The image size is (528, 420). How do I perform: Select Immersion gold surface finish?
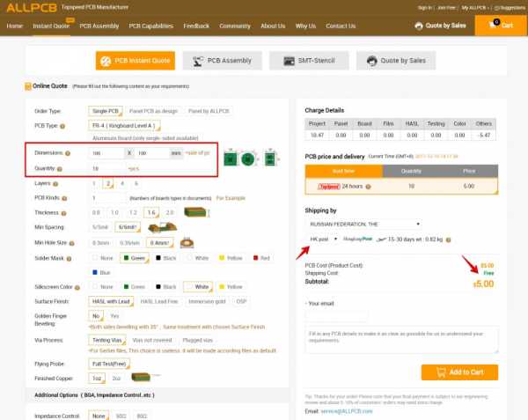[207, 301]
